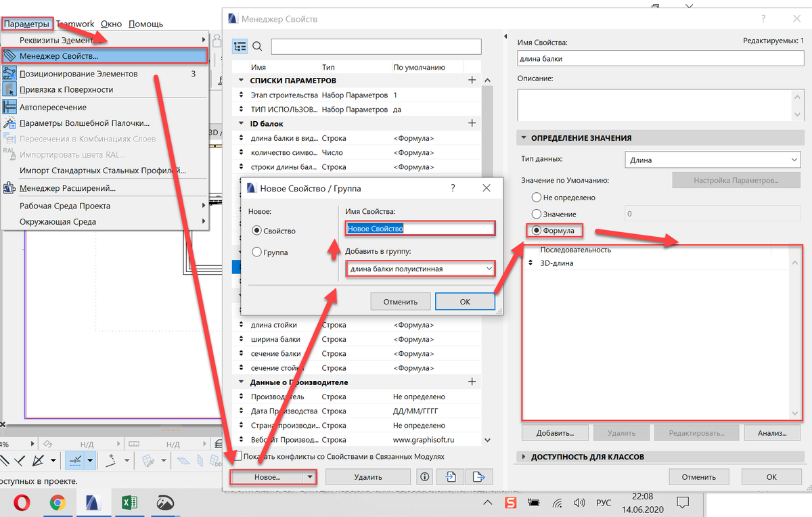Open the Помощь menu
The width and height of the screenshot is (812, 517).
tap(145, 24)
